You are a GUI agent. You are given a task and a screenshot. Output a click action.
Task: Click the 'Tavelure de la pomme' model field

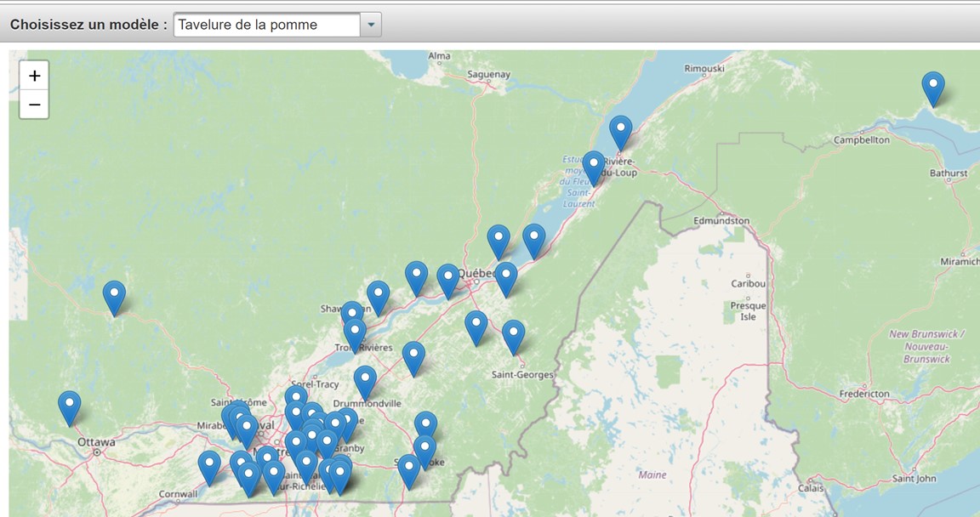click(x=266, y=25)
